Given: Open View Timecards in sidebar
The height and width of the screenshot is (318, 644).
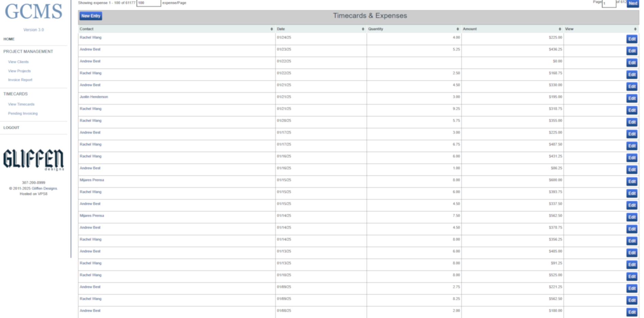Looking at the screenshot, I should coord(21,104).
